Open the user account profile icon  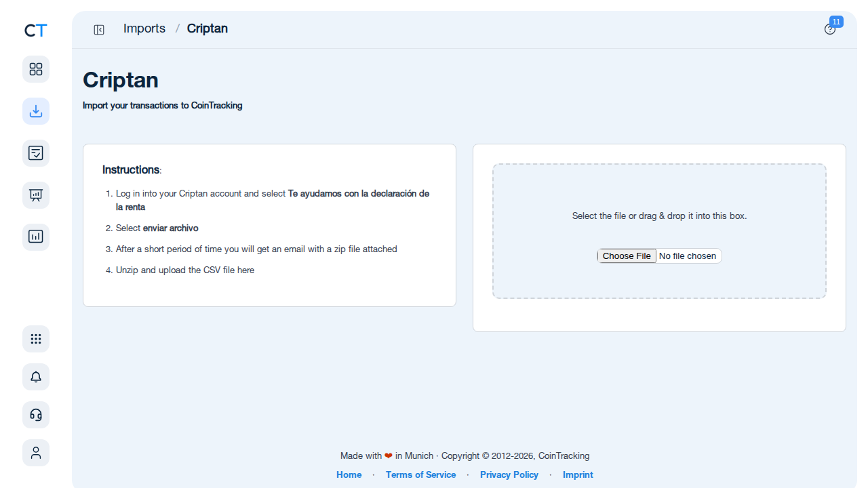[36, 453]
